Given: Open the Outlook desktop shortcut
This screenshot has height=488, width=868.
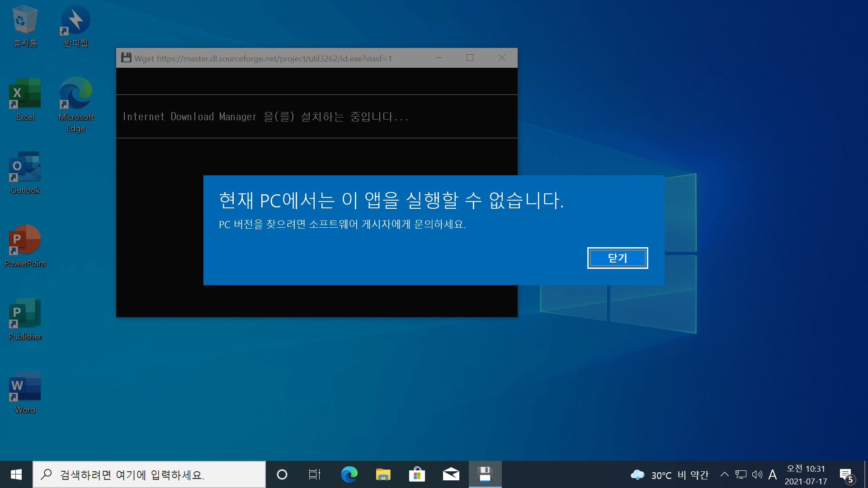Looking at the screenshot, I should pyautogui.click(x=25, y=173).
